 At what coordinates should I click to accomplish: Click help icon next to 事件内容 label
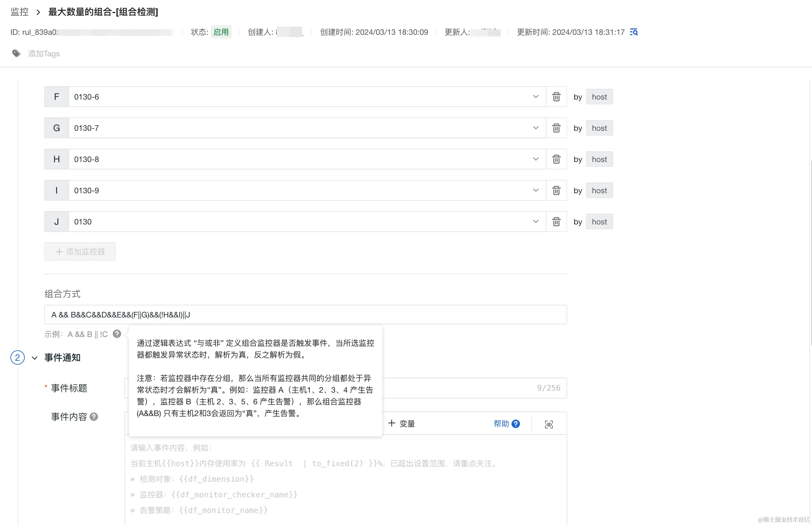coord(94,417)
